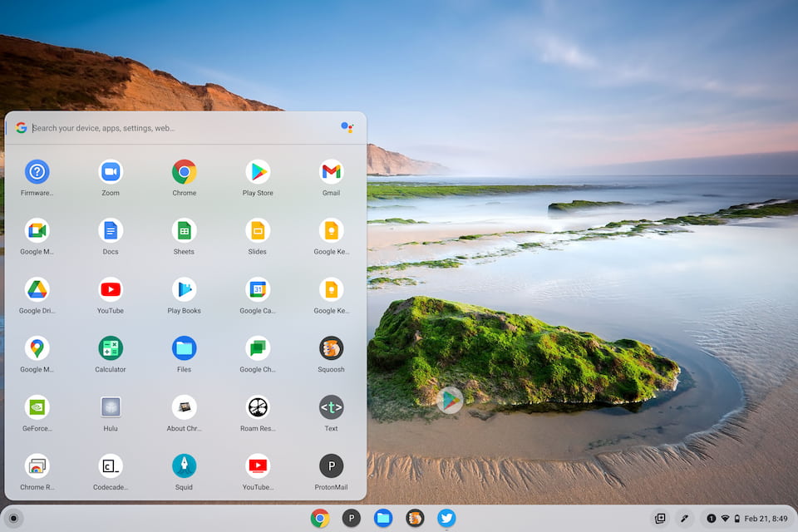Image resolution: width=798 pixels, height=532 pixels.
Task: Open Play Books
Action: point(185,289)
